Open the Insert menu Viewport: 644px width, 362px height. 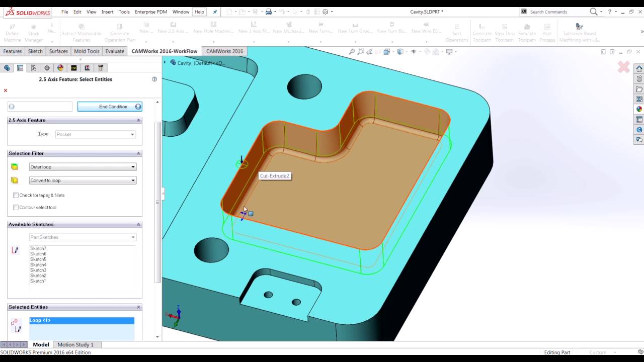(107, 12)
